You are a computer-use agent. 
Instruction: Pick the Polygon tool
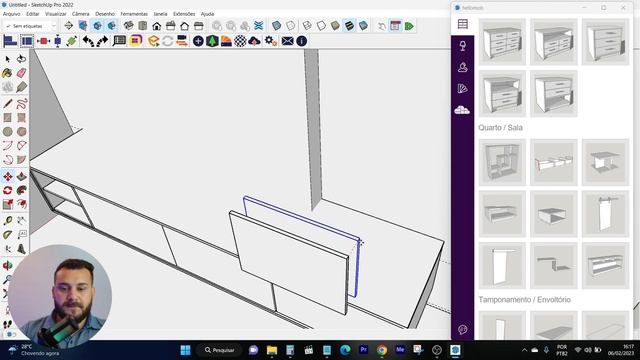pyautogui.click(x=22, y=131)
